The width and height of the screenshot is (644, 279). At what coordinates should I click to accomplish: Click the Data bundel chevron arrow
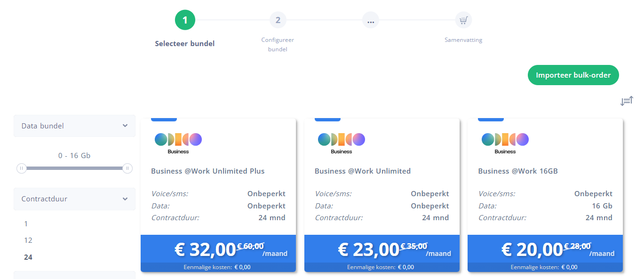coord(125,126)
